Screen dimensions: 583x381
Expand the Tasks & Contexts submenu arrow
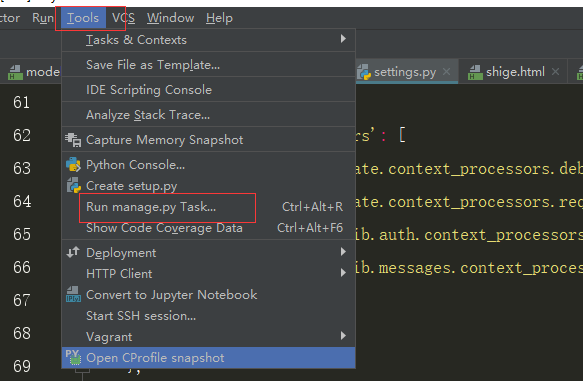pyautogui.click(x=343, y=39)
